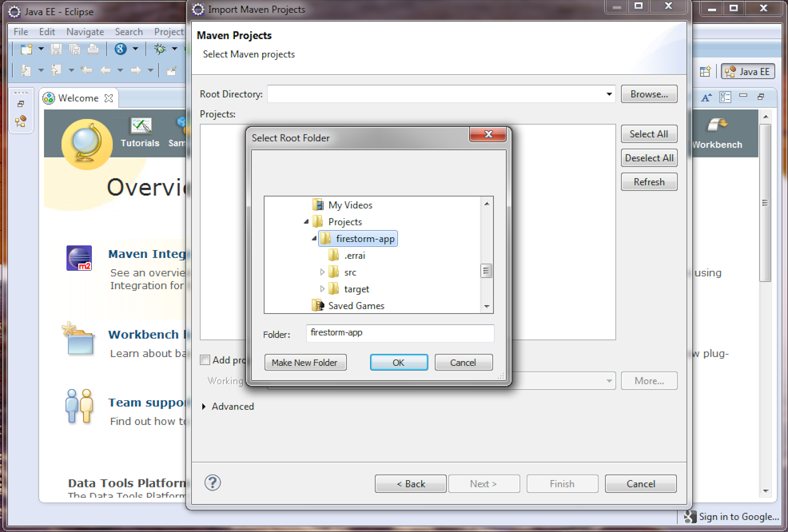Click the Next Annotation toolbar icon
Image resolution: width=788 pixels, height=532 pixels.
click(x=26, y=70)
